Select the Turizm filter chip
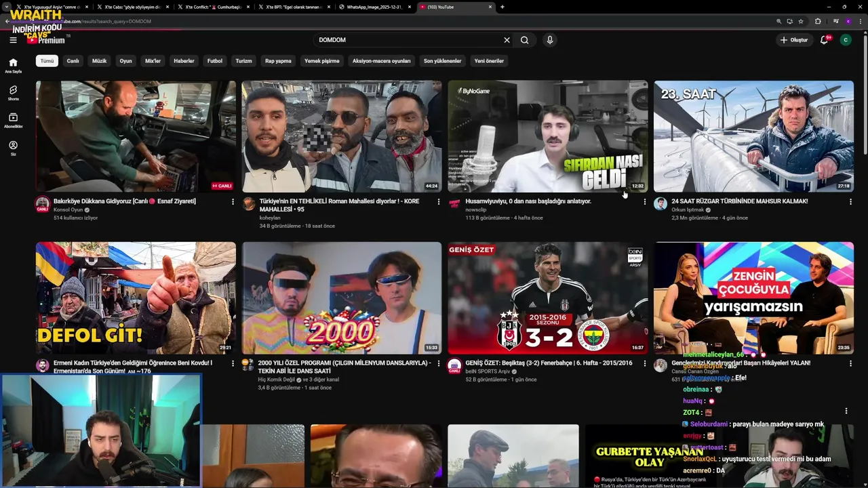Image resolution: width=868 pixels, height=488 pixels. (x=243, y=61)
